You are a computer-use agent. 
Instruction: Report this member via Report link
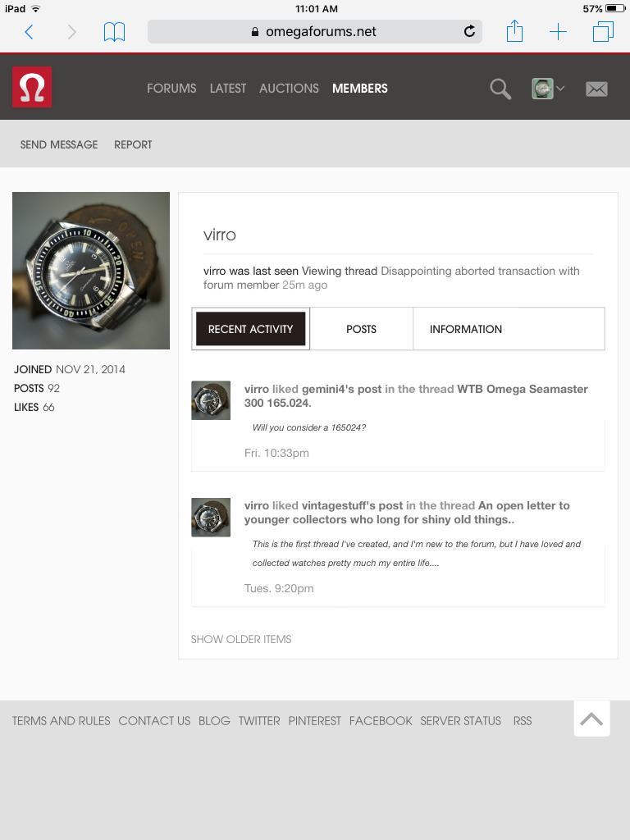coord(133,144)
